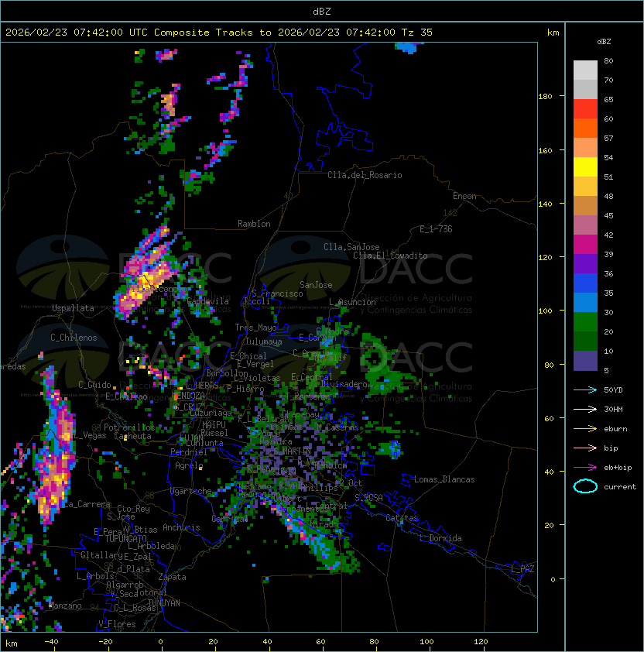Click the 'Ramblon' map label
The width and height of the screenshot is (644, 652).
[254, 224]
